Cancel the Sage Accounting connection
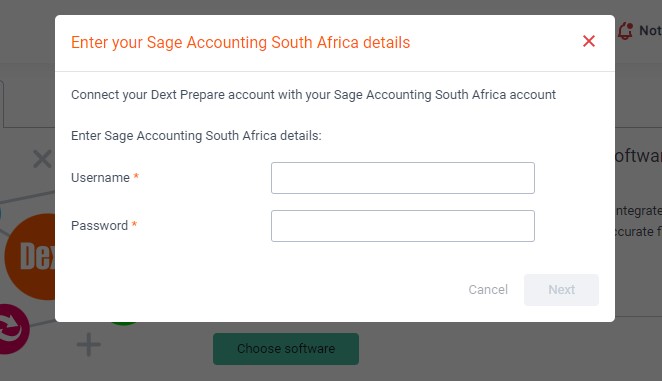662x381 pixels. coord(488,290)
